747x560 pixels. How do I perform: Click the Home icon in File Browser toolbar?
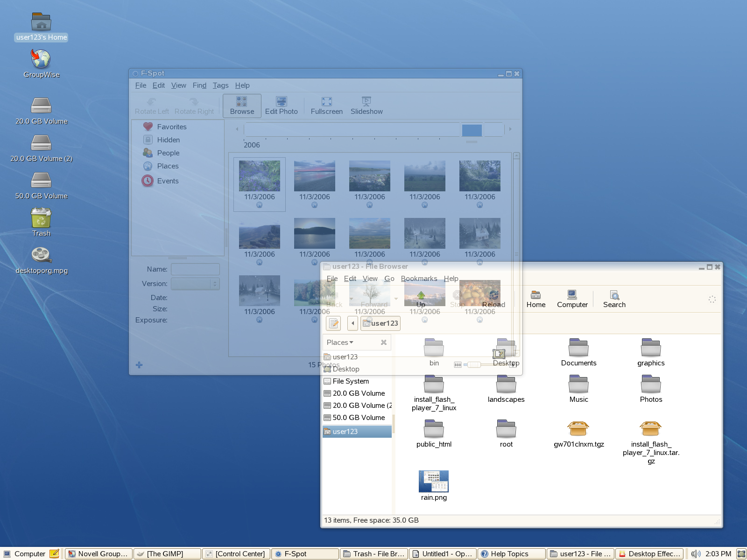536,299
